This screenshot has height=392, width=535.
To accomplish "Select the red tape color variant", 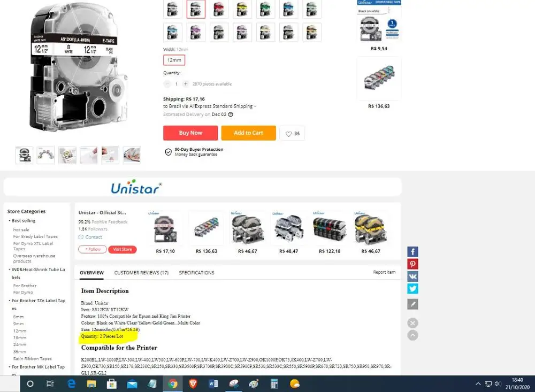I will coord(219,9).
